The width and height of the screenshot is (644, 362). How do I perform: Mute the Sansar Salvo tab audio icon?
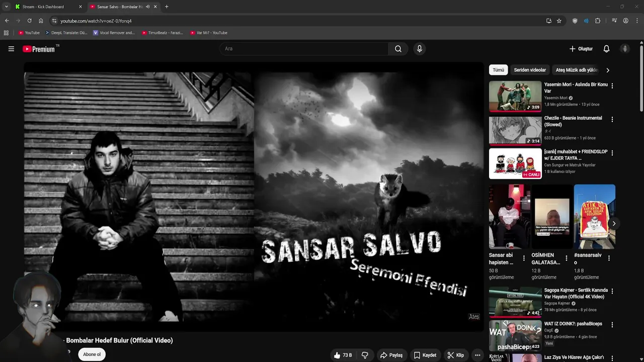[147, 7]
